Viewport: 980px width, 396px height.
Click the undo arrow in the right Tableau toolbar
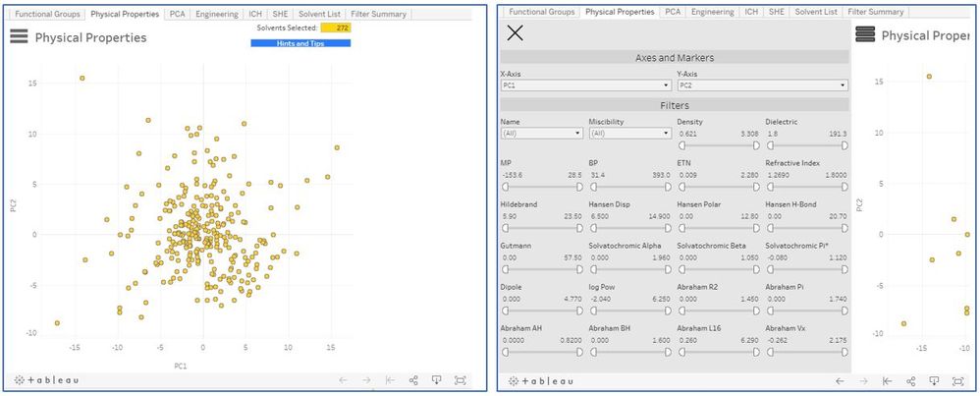840,380
